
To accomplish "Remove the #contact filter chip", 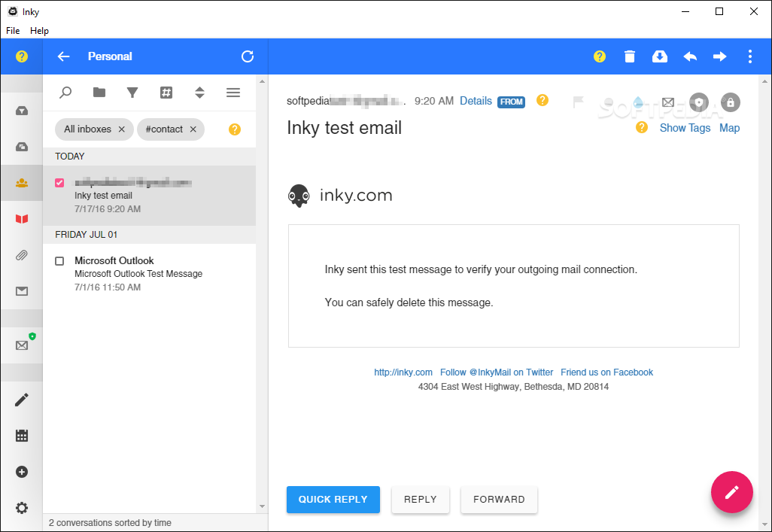I will tap(193, 129).
